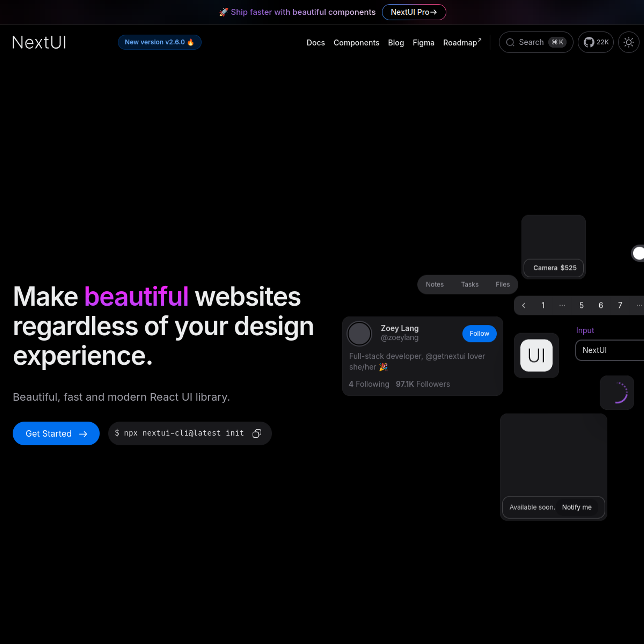Select page 7 in pagination
Image resolution: width=644 pixels, height=644 pixels.
[x=620, y=305]
